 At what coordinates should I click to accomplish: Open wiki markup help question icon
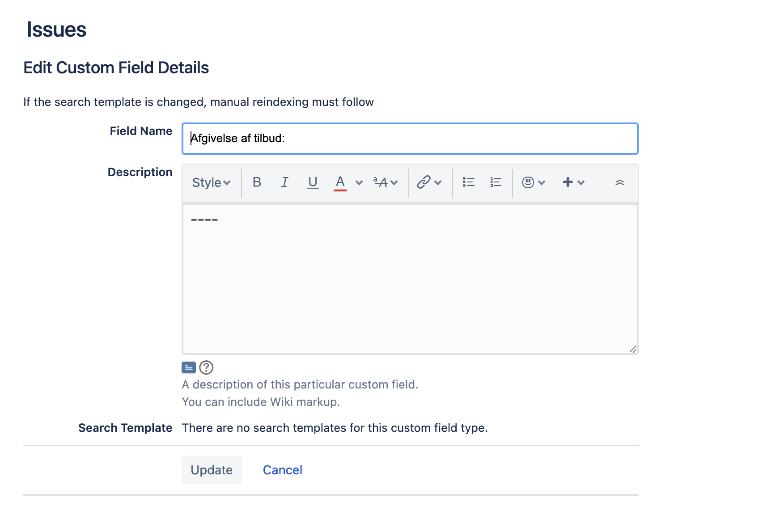point(206,367)
